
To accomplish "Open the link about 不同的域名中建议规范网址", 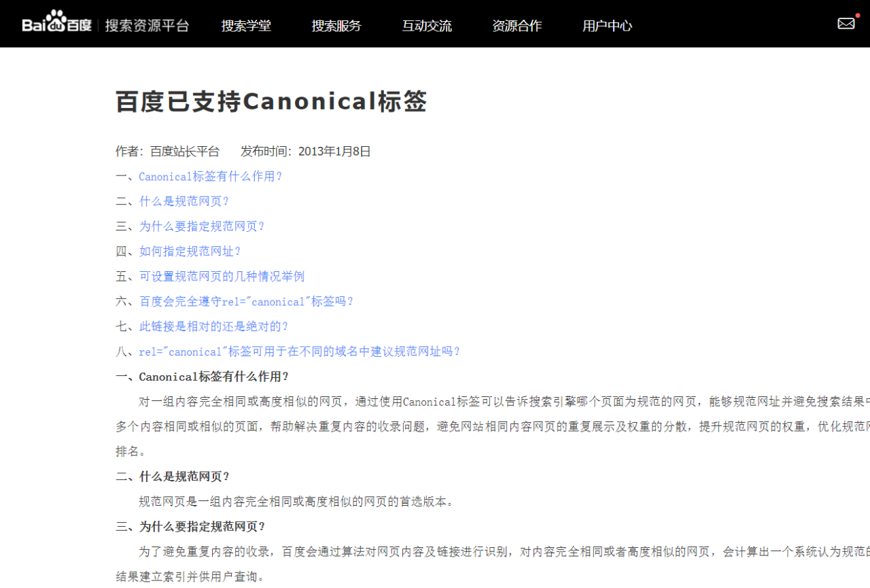I will point(300,351).
